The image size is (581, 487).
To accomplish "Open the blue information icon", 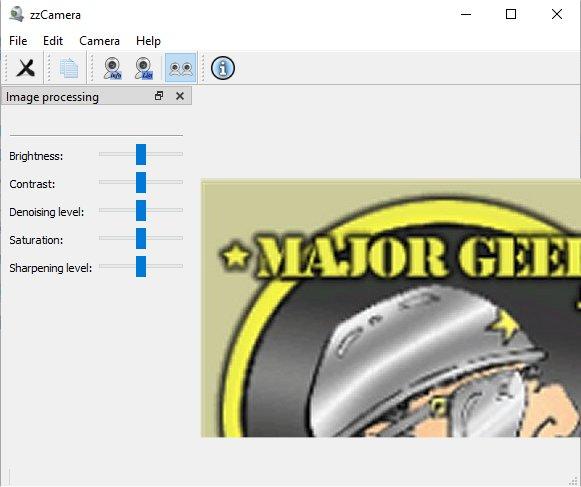I will click(x=223, y=68).
